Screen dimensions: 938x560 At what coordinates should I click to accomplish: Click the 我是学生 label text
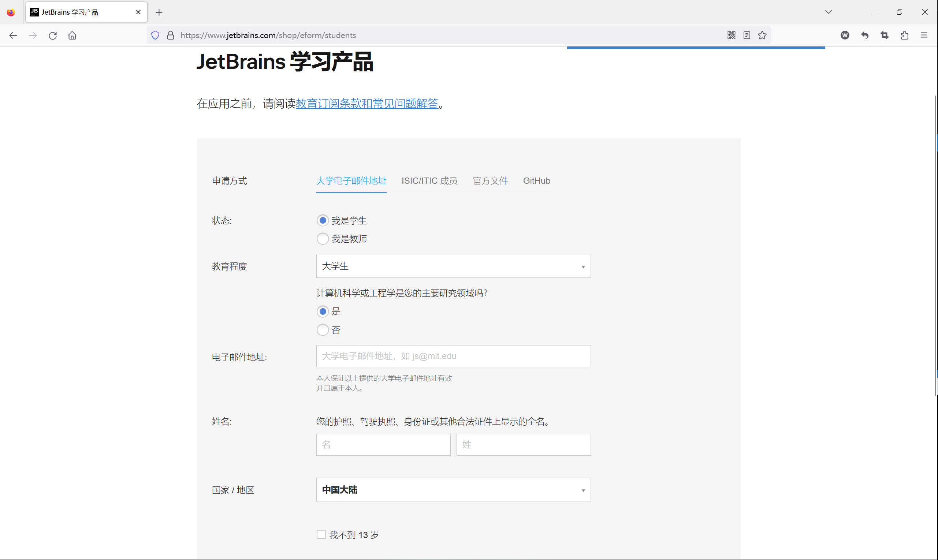(349, 220)
